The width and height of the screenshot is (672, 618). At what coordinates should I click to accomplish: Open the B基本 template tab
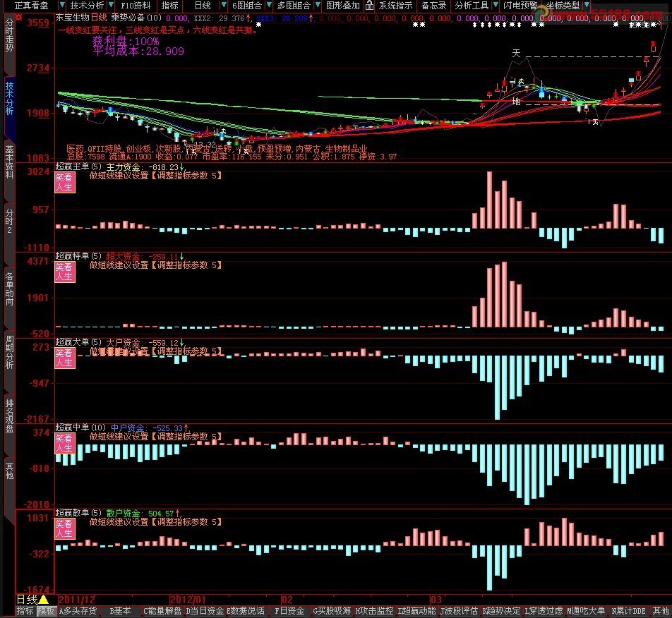(120, 612)
